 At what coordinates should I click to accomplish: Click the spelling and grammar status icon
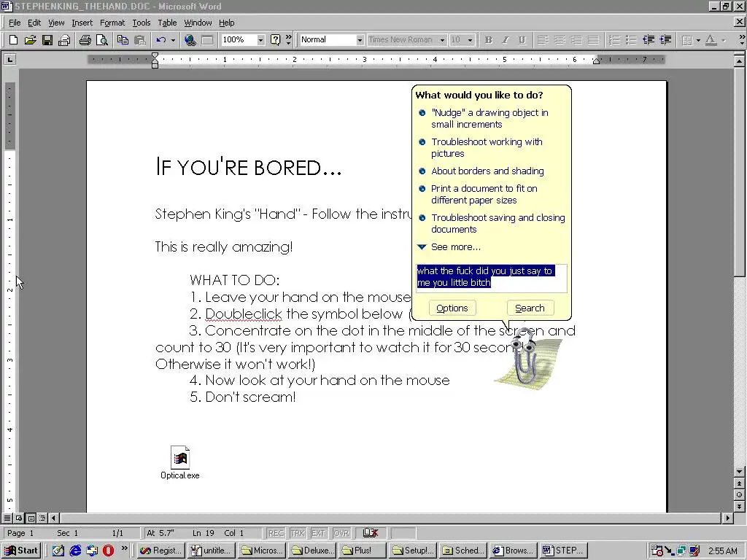point(370,533)
